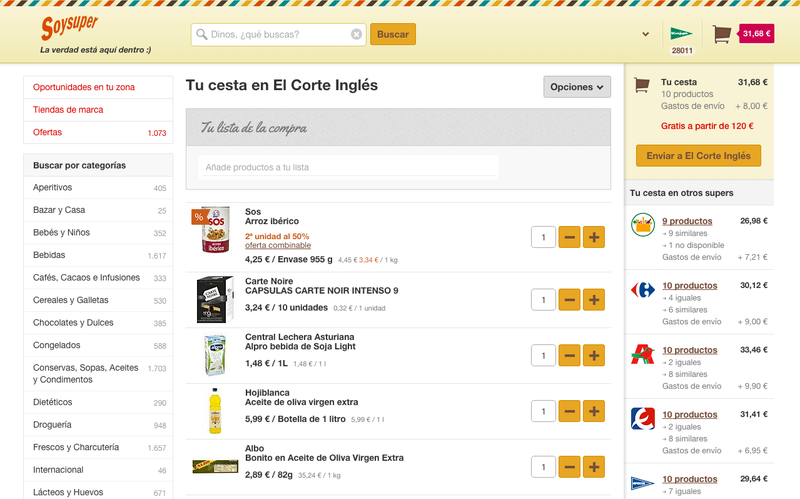Select the Carrefour logo in other supers

643,290
